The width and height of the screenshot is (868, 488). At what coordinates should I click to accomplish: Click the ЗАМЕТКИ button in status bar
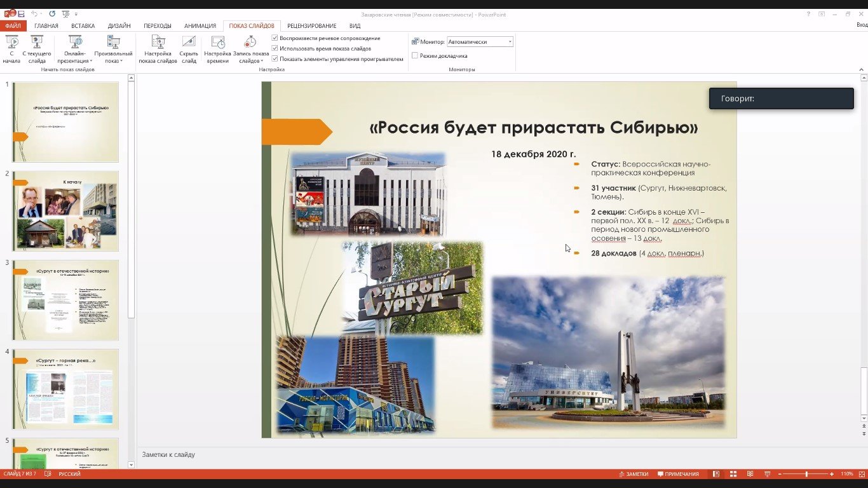point(633,474)
